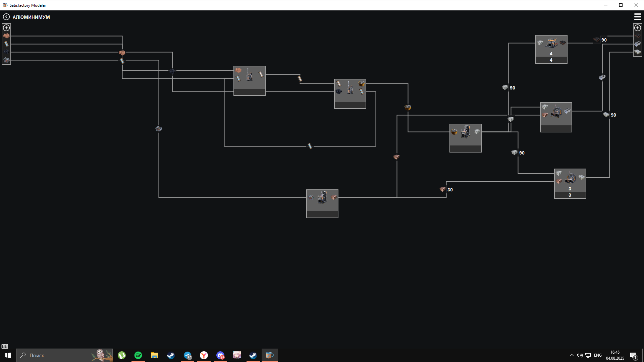The height and width of the screenshot is (362, 644).
Task: Open Discord from the taskbar
Action: 220,355
